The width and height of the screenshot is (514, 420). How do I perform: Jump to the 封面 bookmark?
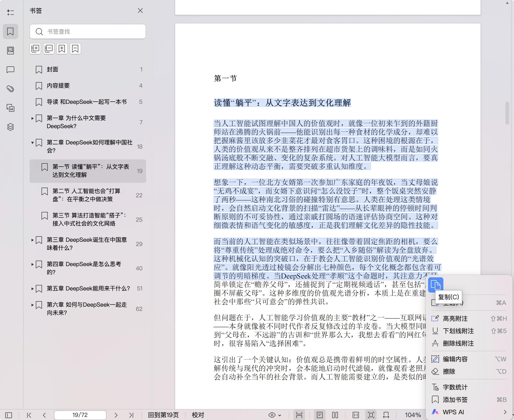[x=88, y=69]
